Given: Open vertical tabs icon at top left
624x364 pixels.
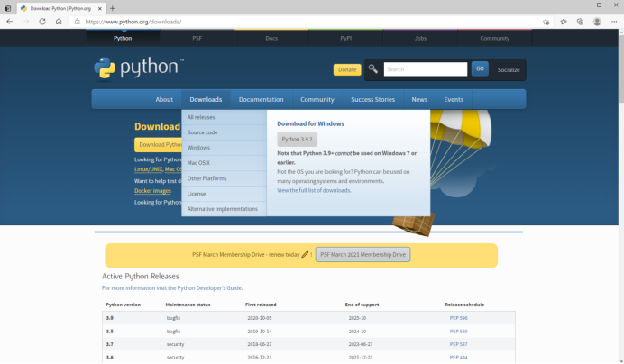Looking at the screenshot, I should (x=7, y=8).
